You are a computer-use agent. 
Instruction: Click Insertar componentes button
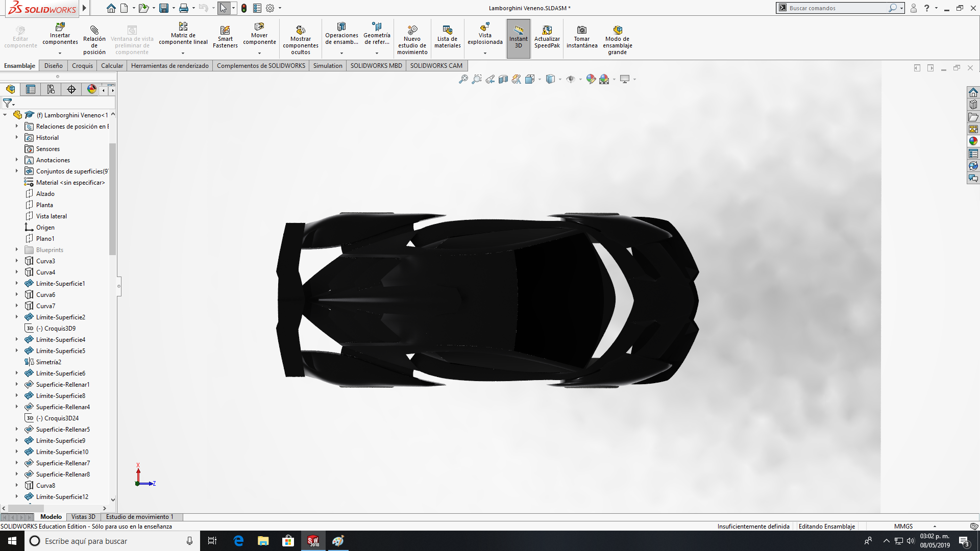coord(60,34)
